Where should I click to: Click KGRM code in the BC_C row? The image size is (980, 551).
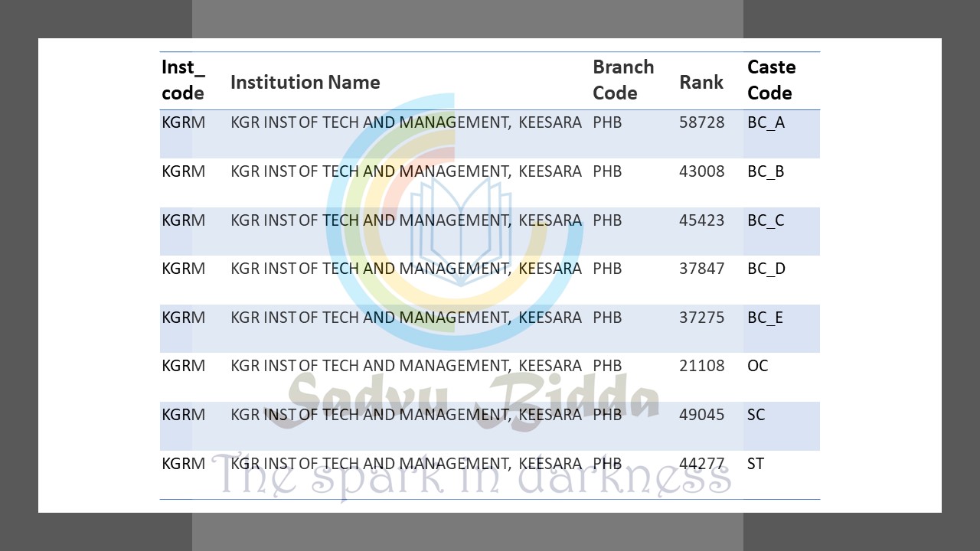[183, 220]
